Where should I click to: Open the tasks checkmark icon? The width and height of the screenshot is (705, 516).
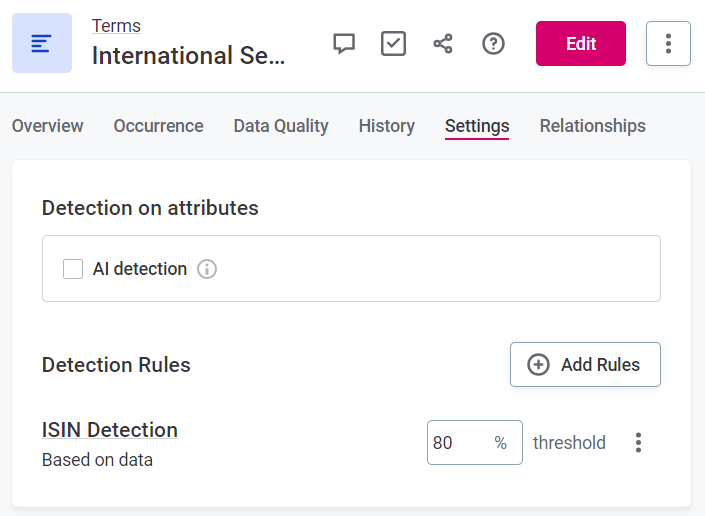coord(393,44)
